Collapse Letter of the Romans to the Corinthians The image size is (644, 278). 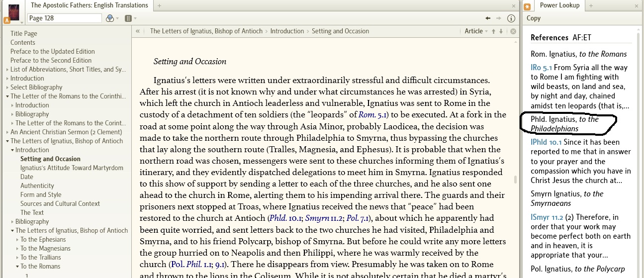(7, 96)
